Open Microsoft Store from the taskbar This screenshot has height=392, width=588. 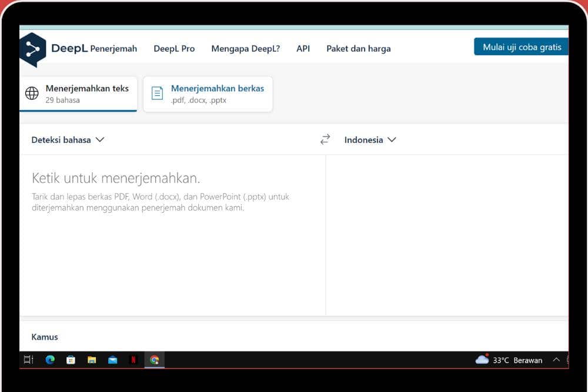[71, 360]
